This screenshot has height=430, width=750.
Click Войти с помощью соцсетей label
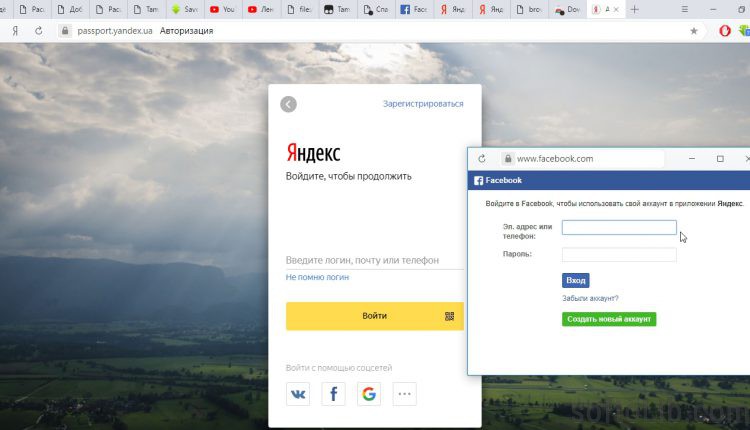339,367
